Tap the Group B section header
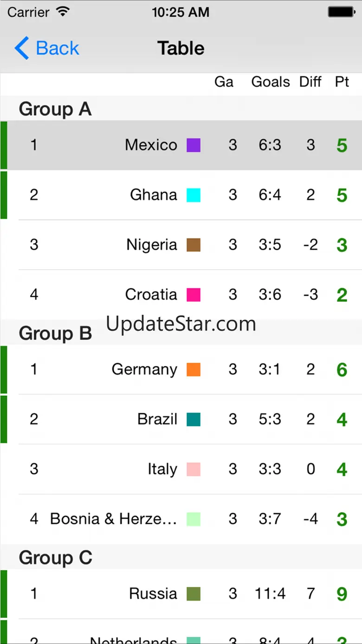The image size is (362, 644). click(x=55, y=333)
